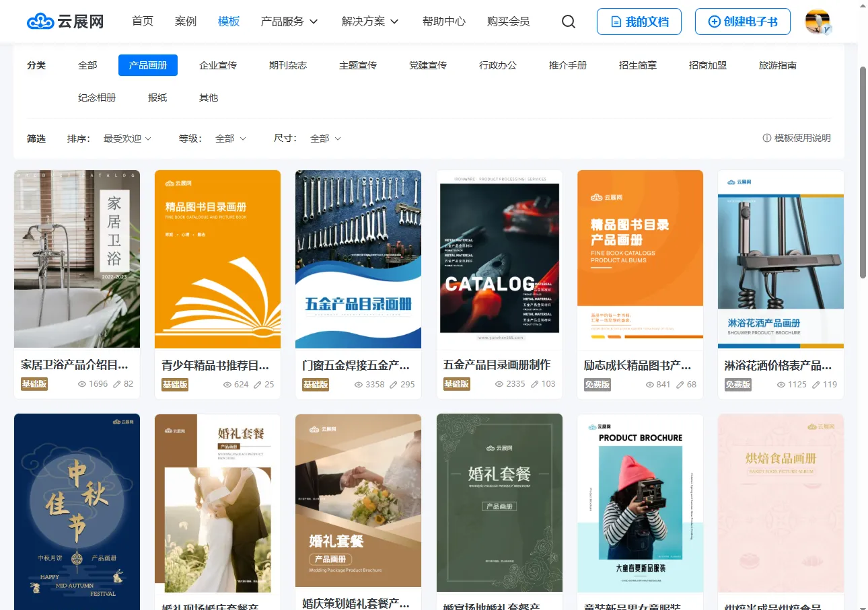Image resolution: width=868 pixels, height=610 pixels.
Task: Open 排序 最受欢迎 dropdown
Action: pos(127,139)
